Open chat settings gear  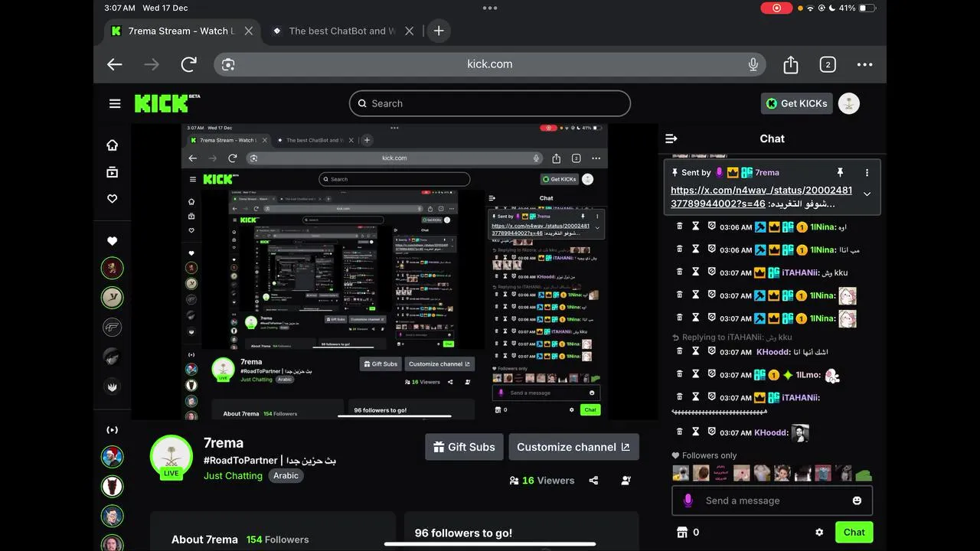click(x=819, y=532)
